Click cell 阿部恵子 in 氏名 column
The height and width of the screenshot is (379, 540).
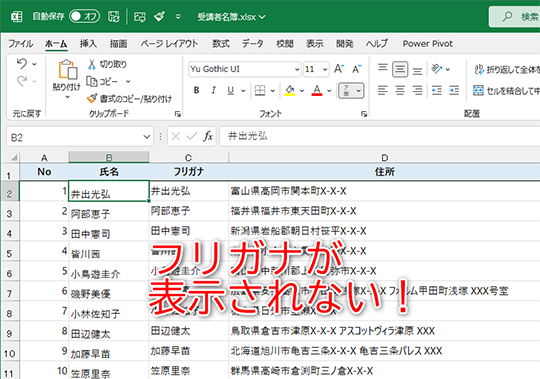tap(109, 211)
